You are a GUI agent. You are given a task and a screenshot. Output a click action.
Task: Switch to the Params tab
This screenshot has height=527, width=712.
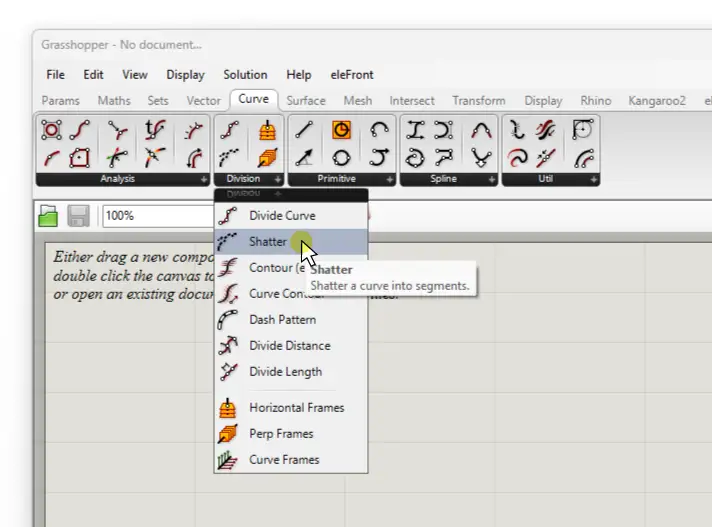(60, 100)
